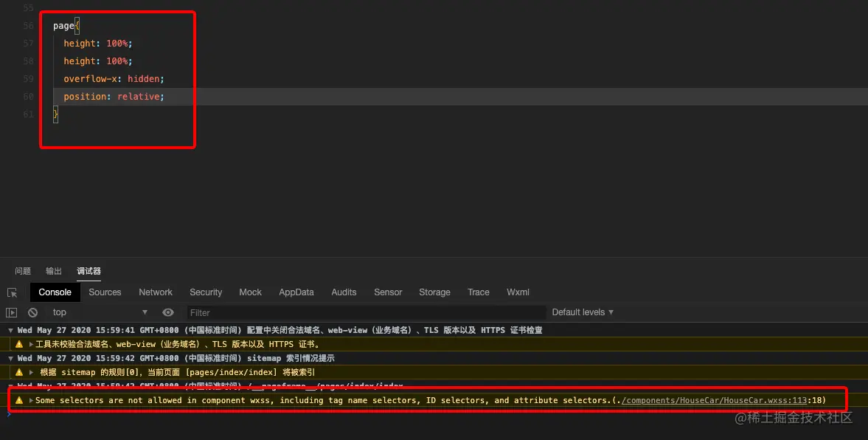Switch to the Storage tab
868x440 pixels.
[x=434, y=292]
